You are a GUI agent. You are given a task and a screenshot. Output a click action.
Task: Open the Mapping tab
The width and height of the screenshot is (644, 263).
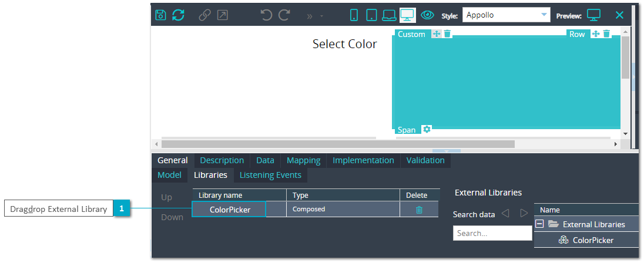point(304,160)
